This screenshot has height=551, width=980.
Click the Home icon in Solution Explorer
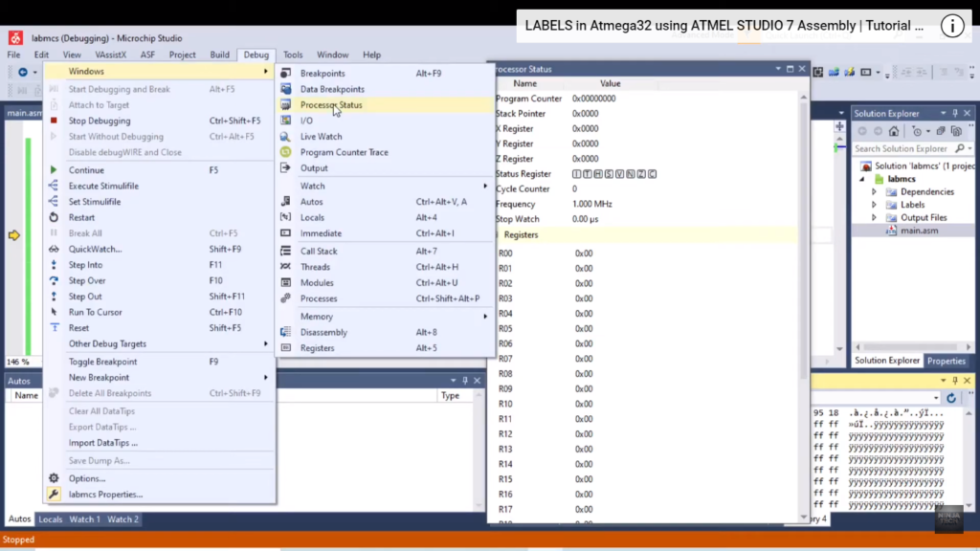point(894,131)
